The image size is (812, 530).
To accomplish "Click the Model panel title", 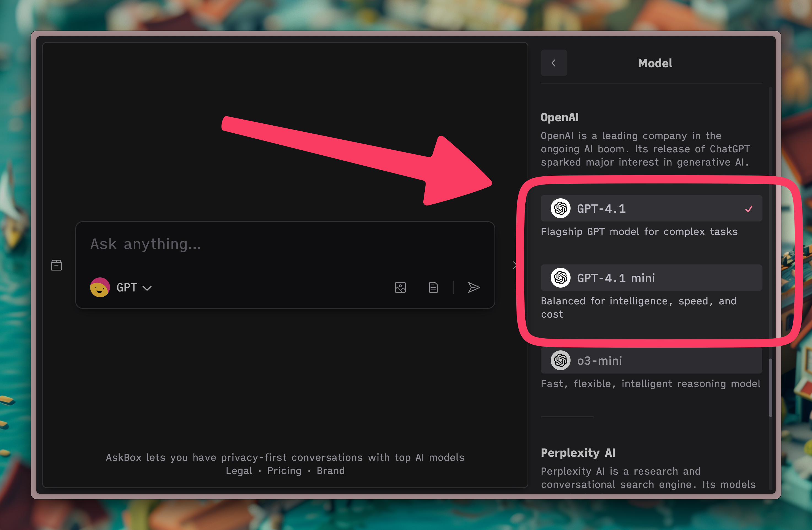I will [x=655, y=63].
